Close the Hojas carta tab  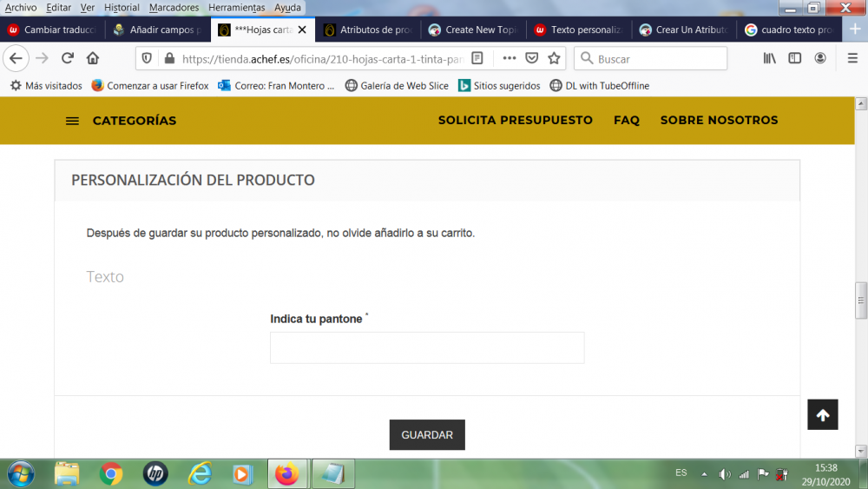coord(302,30)
